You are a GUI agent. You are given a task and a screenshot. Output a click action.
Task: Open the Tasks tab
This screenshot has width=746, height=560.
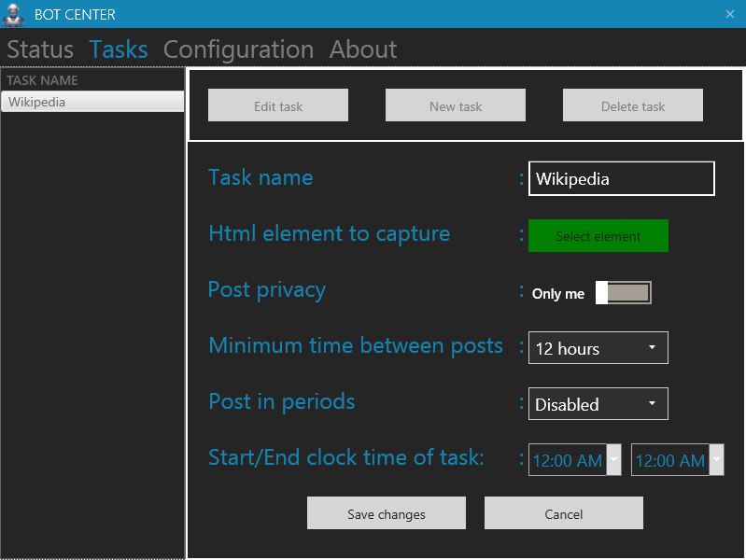(x=119, y=49)
